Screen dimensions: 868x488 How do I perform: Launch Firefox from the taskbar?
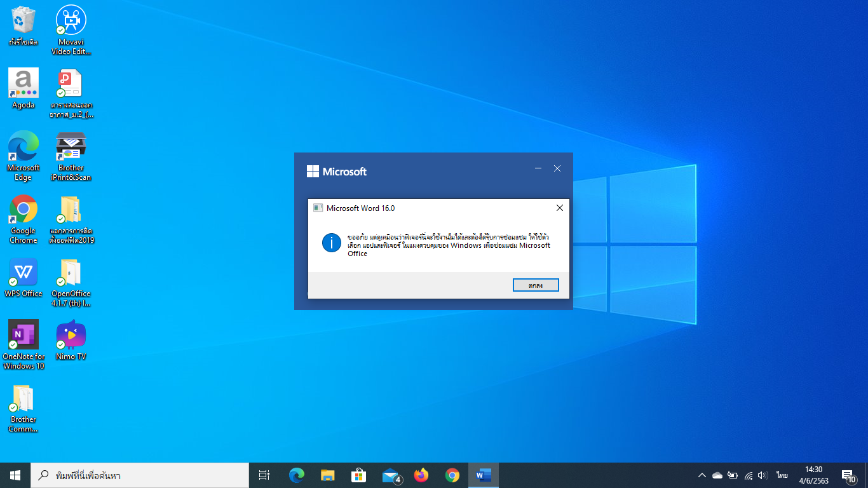pos(421,475)
